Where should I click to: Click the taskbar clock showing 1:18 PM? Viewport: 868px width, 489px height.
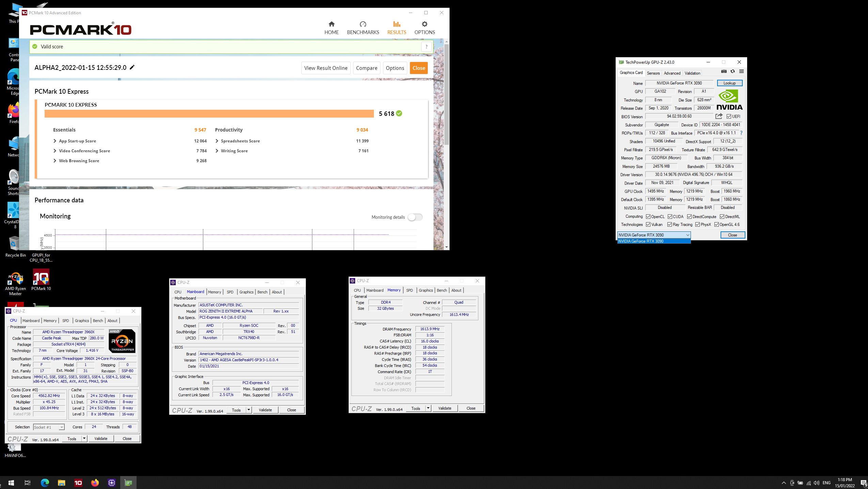845,483
